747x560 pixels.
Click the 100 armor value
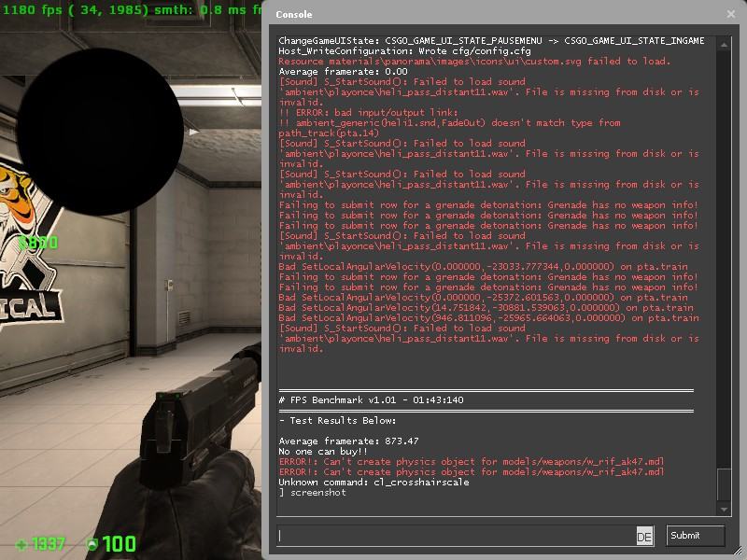(x=120, y=544)
